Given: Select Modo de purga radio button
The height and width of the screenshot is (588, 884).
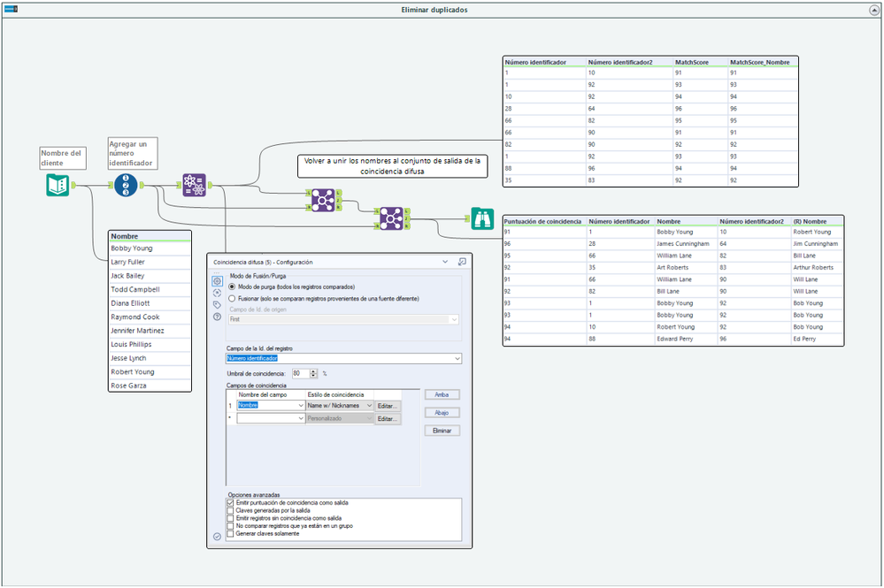Looking at the screenshot, I should pos(232,286).
